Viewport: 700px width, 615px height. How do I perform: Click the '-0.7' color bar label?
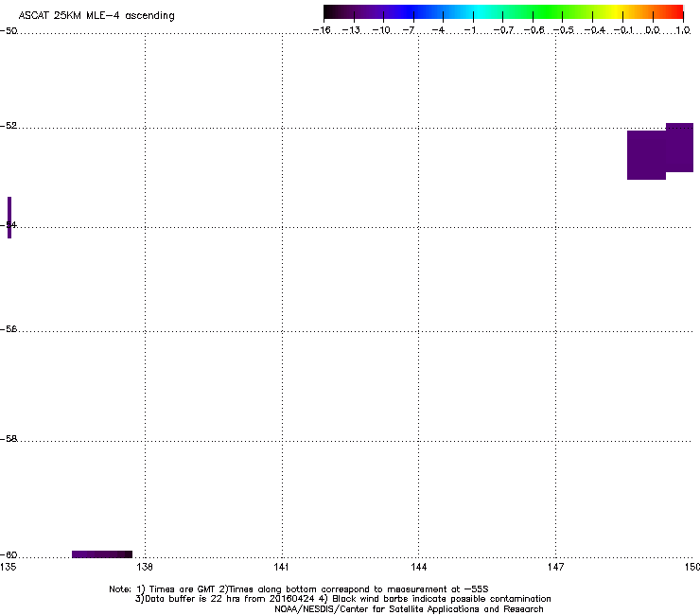(503, 30)
